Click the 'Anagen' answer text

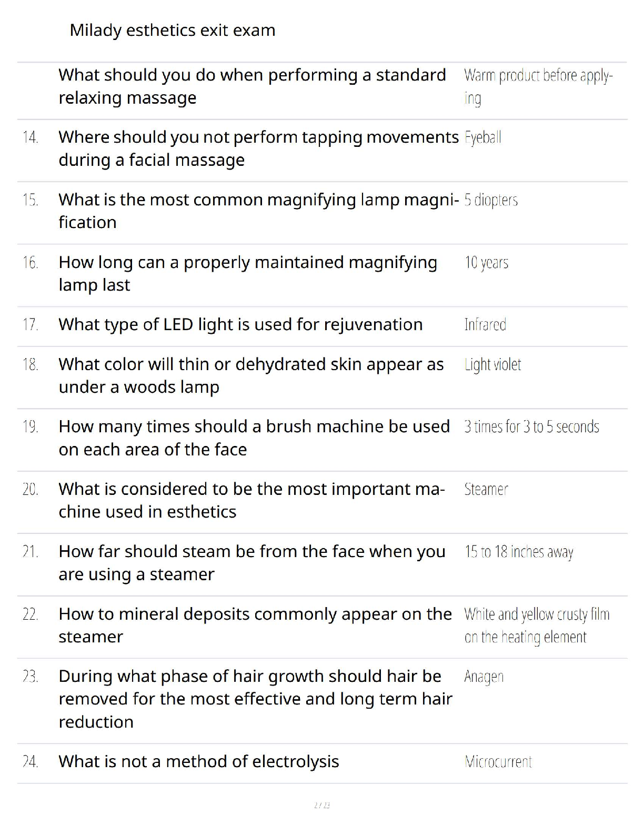[x=484, y=677]
